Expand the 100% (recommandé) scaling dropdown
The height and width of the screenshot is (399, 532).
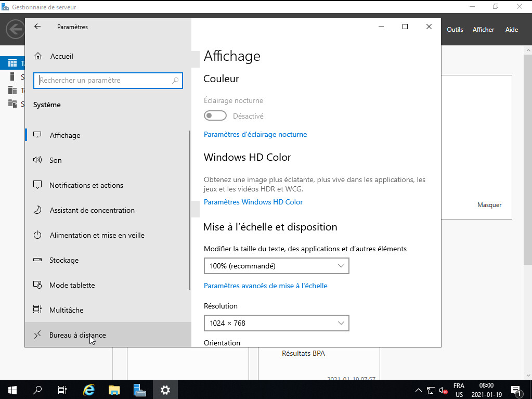(x=276, y=266)
